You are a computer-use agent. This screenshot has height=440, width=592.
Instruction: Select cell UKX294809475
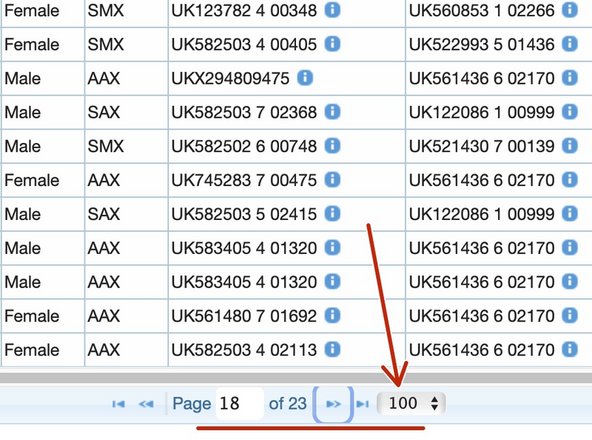coord(287,78)
